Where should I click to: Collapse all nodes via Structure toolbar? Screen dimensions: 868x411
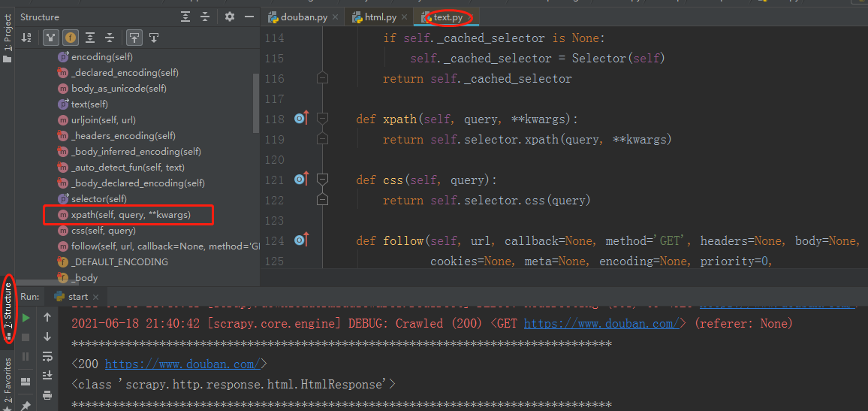tap(110, 38)
